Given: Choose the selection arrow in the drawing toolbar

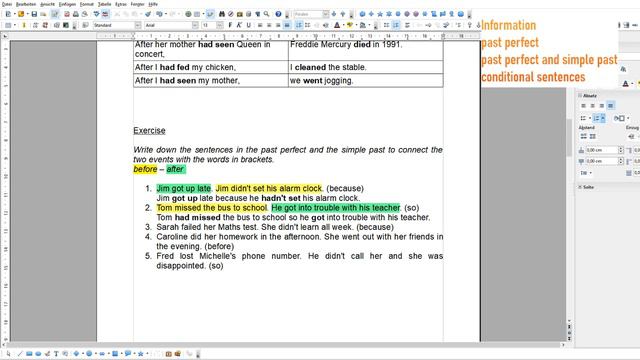Looking at the screenshot, I should coord(9,353).
